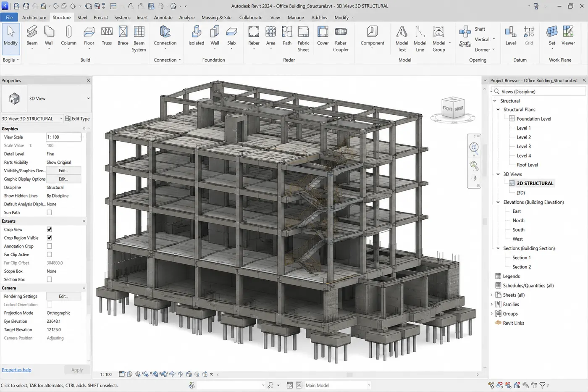This screenshot has width=588, height=392.
Task: Collapse the Elevations (Building Elevation) node
Action: click(498, 202)
